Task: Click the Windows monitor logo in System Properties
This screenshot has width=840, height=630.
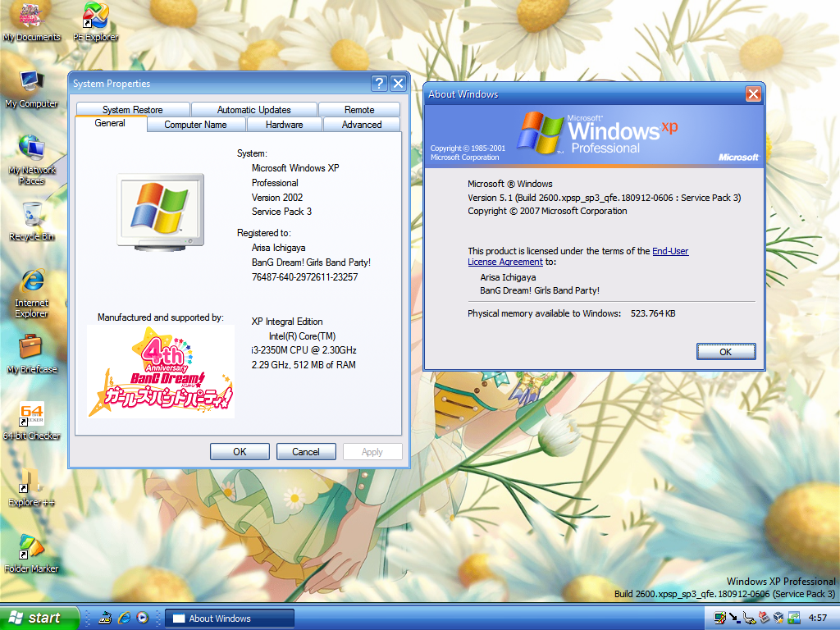Action: pos(160,212)
